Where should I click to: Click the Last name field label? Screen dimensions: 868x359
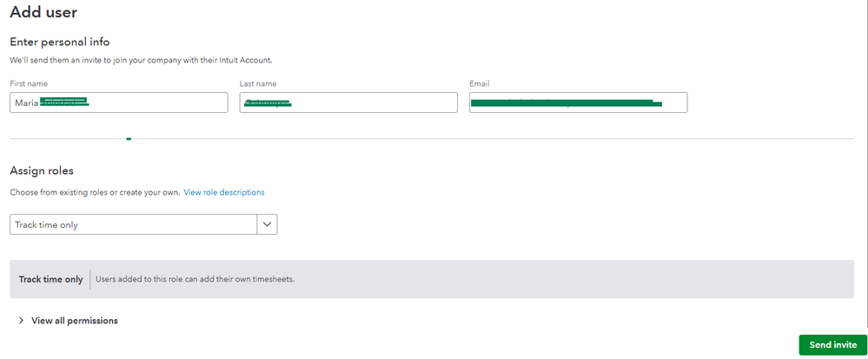258,83
